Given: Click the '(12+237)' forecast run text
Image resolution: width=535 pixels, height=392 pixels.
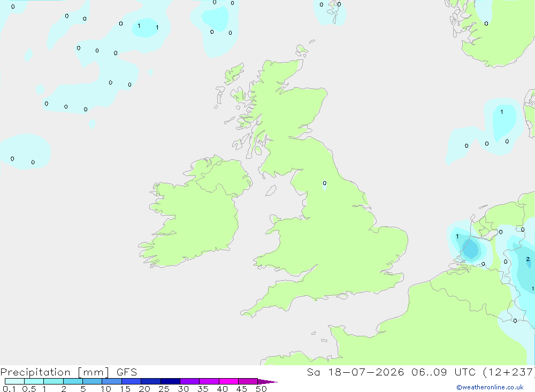Looking at the screenshot, I should tap(509, 372).
